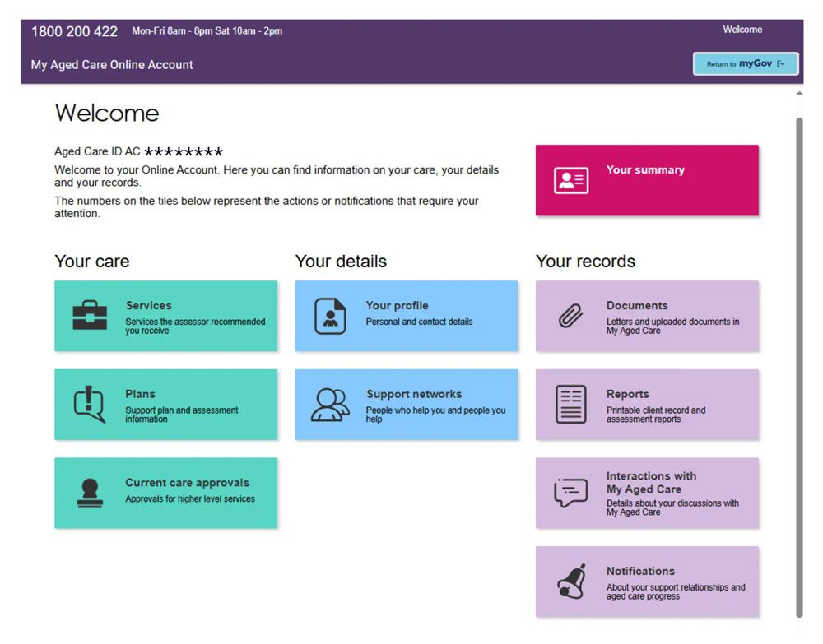The width and height of the screenshot is (823, 644).
Task: Click the large Welcome page heading
Action: [x=106, y=114]
